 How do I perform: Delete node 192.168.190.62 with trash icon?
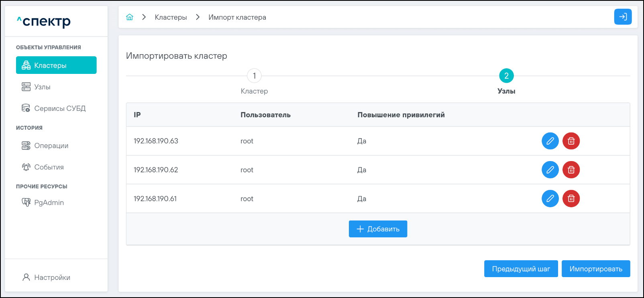(571, 170)
